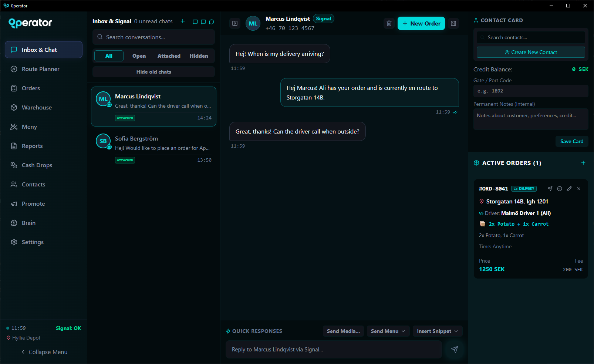Open the Send Menu dropdown

(388, 331)
